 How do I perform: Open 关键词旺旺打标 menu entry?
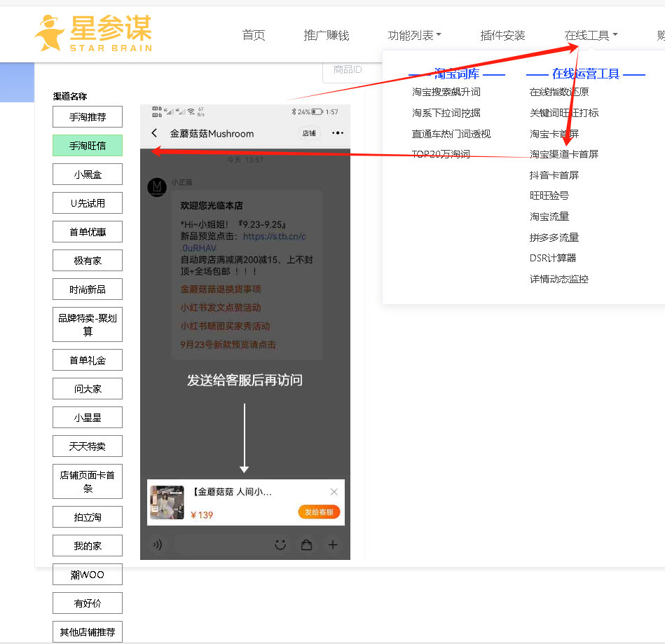pyautogui.click(x=564, y=113)
